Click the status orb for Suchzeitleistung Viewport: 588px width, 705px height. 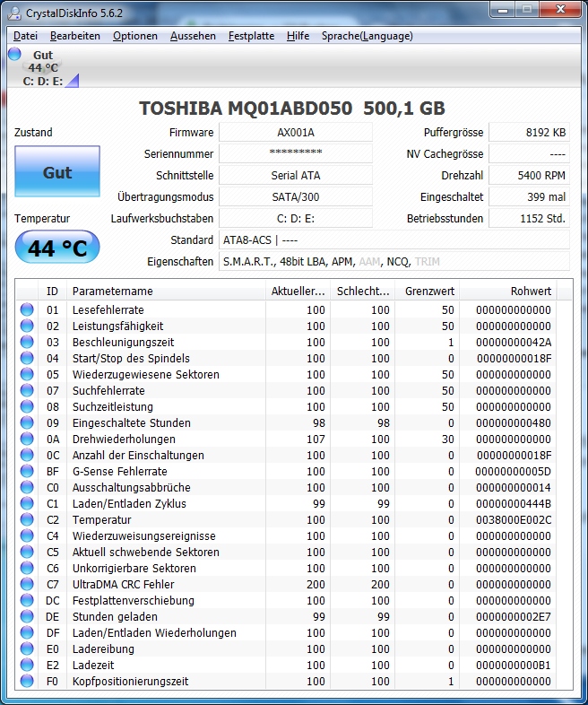[27, 407]
